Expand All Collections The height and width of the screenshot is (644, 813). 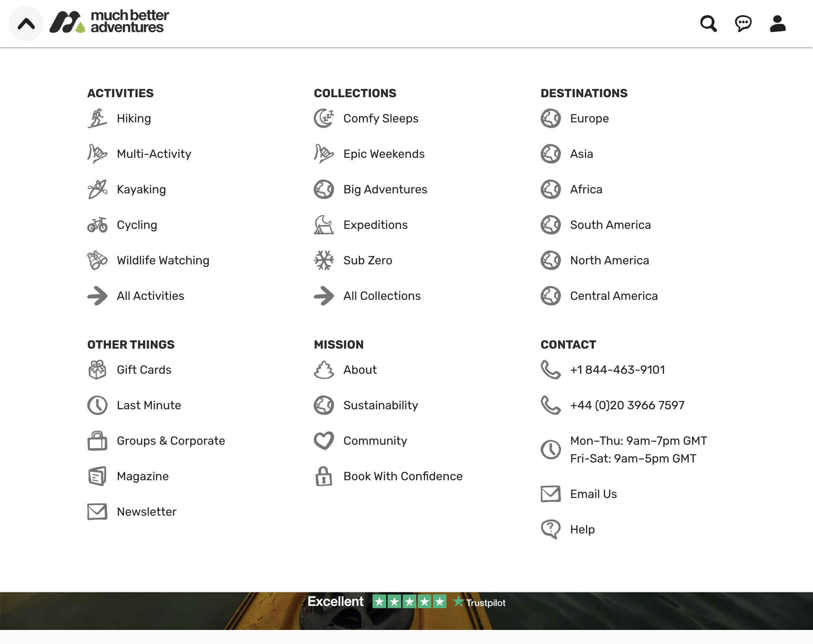[x=382, y=296]
